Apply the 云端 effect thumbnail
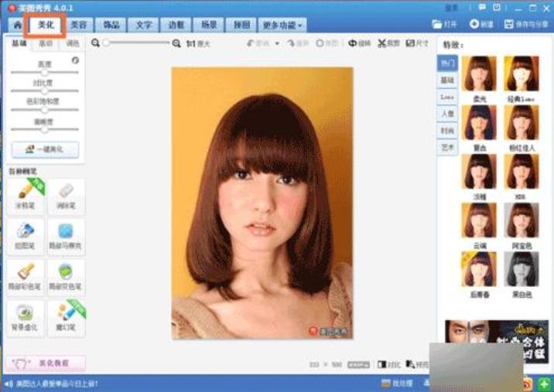The image size is (554, 392). tap(479, 220)
